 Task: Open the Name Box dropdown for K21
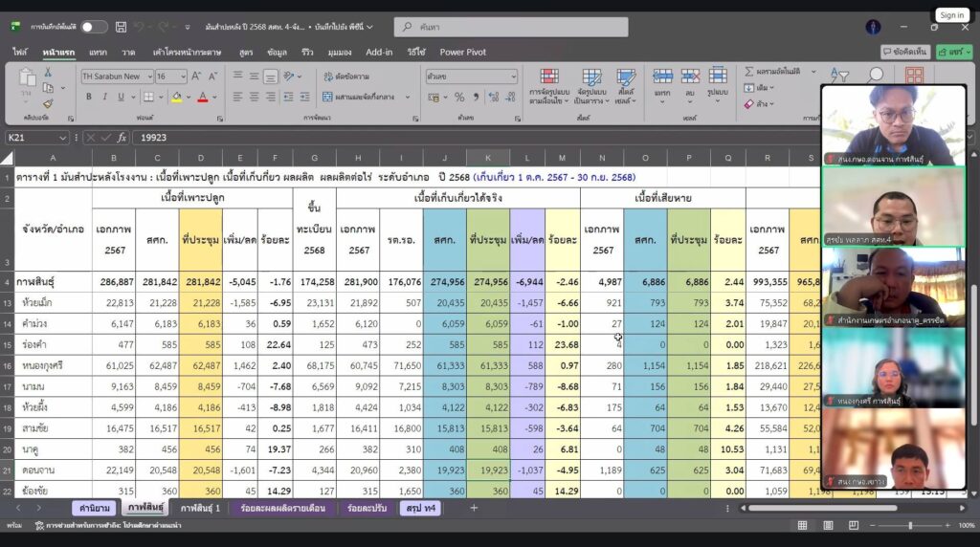(x=63, y=138)
